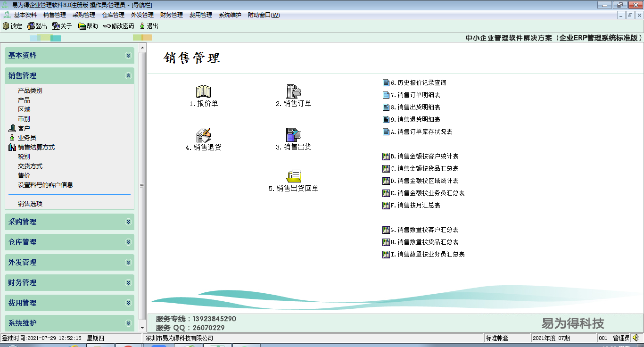Open 历史报价记录查询 report link
Viewport: 644px width, 347px height.
point(415,82)
